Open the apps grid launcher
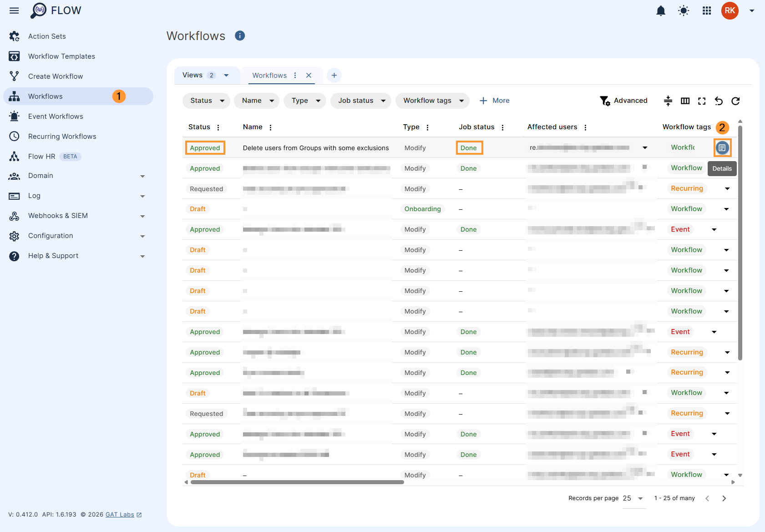This screenshot has height=532, width=765. pyautogui.click(x=706, y=10)
